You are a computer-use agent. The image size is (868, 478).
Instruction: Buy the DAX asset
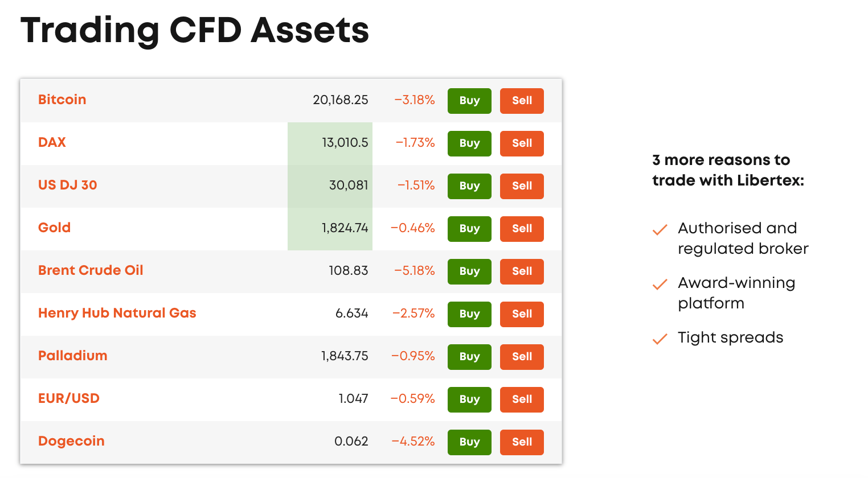click(469, 143)
